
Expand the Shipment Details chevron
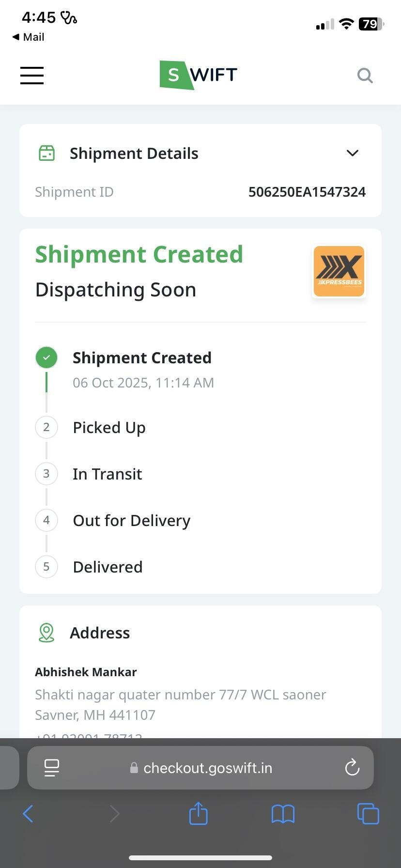point(353,153)
